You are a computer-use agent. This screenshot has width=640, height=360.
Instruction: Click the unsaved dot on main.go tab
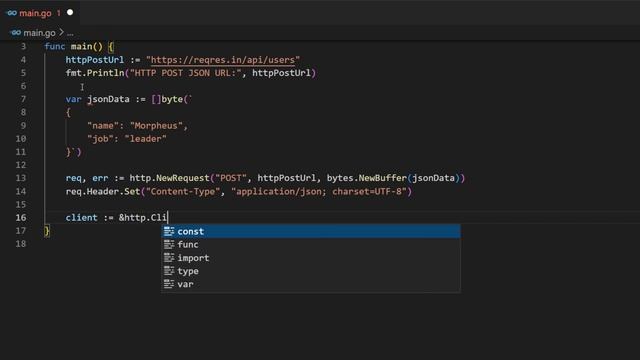tap(70, 13)
